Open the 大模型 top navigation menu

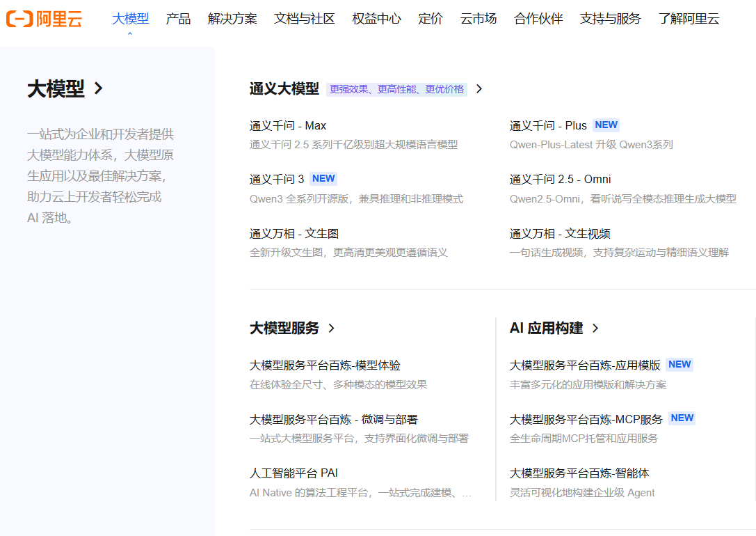tap(130, 19)
